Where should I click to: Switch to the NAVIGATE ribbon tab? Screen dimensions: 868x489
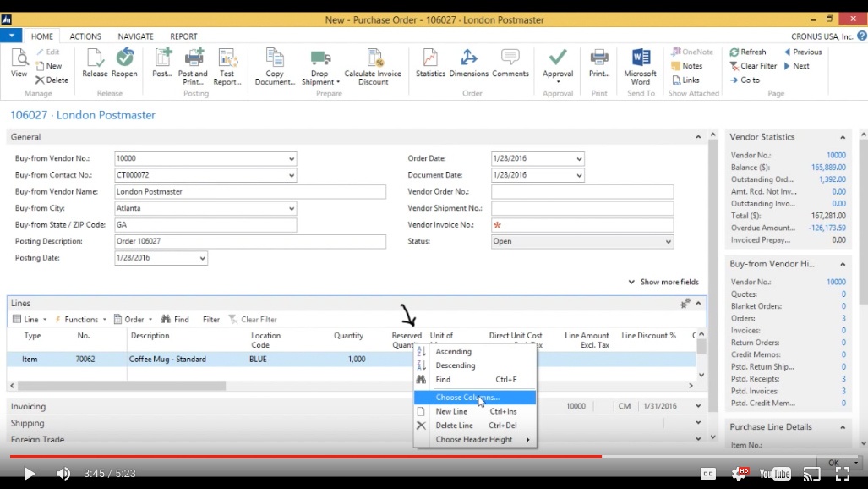135,36
